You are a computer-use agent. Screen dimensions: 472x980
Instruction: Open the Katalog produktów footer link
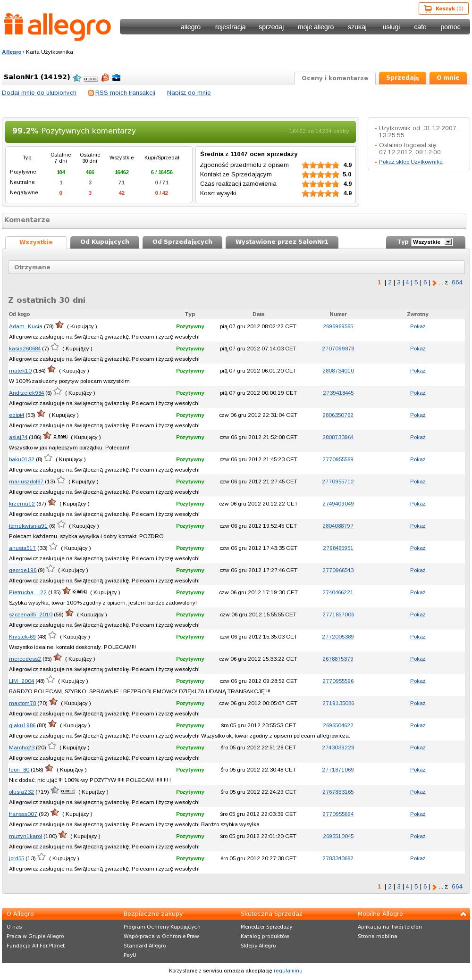[x=265, y=936]
